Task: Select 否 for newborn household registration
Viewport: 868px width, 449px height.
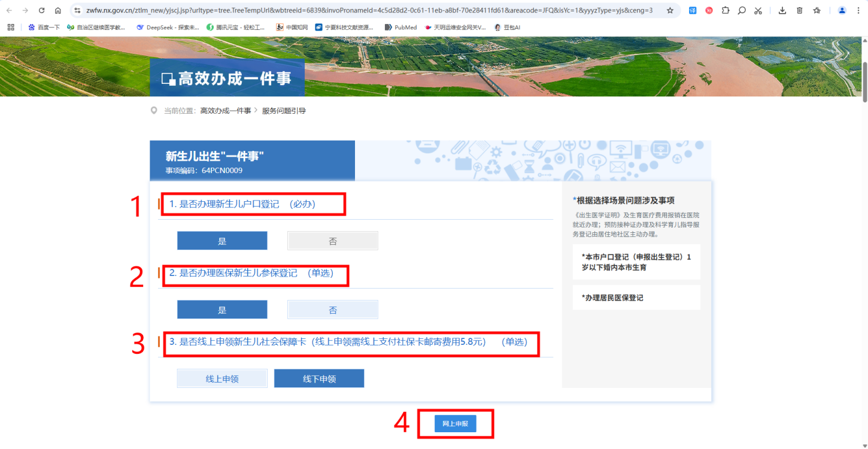Action: pyautogui.click(x=333, y=241)
